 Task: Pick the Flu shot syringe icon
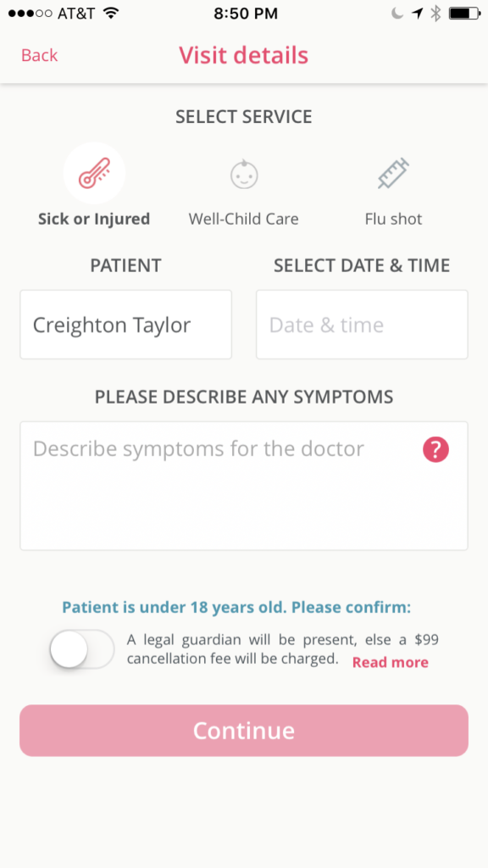coord(393,173)
